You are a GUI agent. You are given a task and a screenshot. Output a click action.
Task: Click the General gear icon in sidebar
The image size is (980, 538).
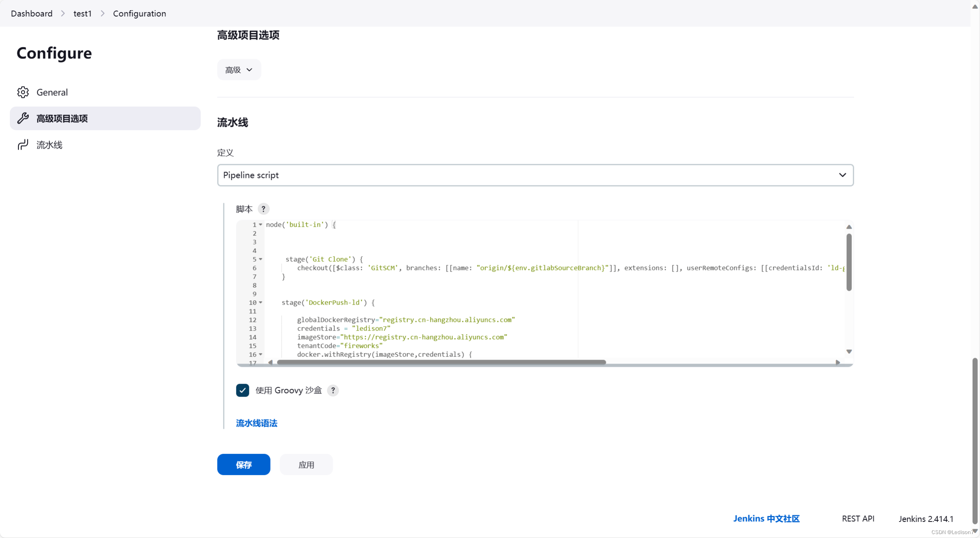[x=23, y=92]
